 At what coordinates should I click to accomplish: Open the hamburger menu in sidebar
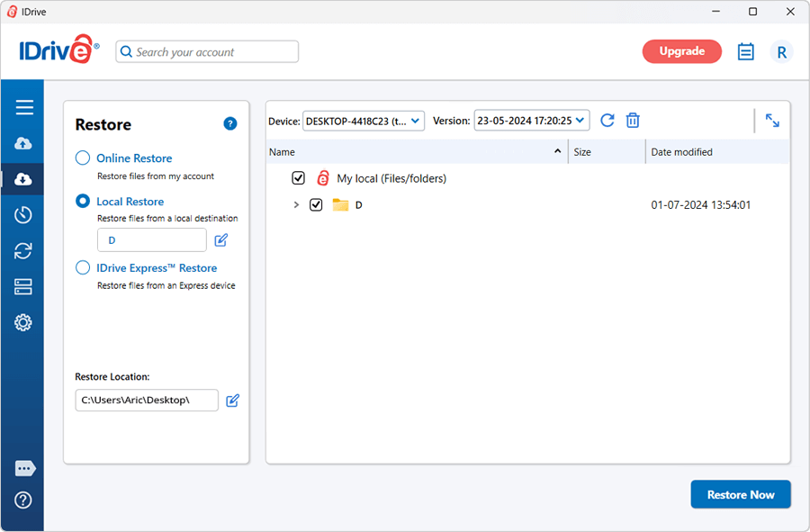click(23, 107)
